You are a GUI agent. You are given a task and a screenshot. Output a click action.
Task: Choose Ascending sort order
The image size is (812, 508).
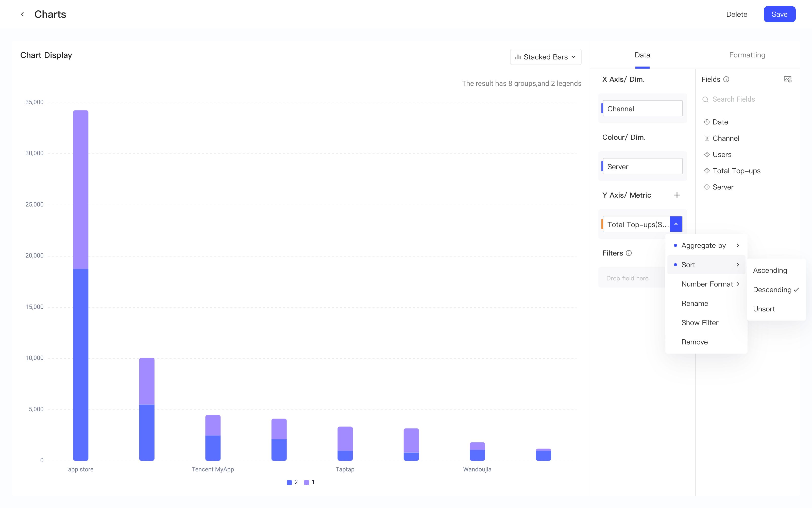click(x=776, y=271)
